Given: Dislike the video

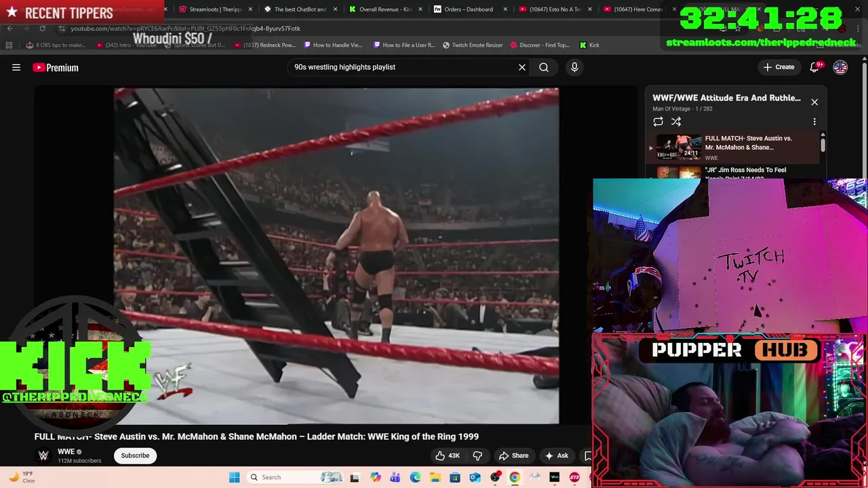Looking at the screenshot, I should 477,455.
